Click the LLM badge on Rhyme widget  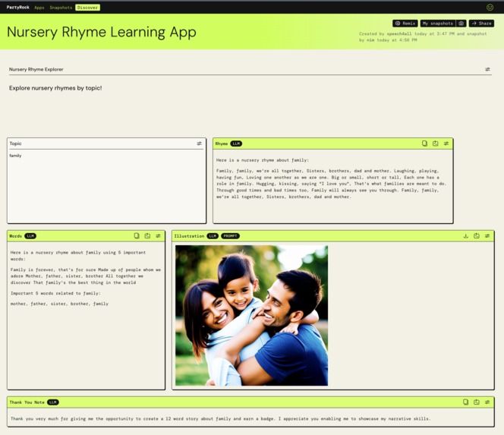236,143
